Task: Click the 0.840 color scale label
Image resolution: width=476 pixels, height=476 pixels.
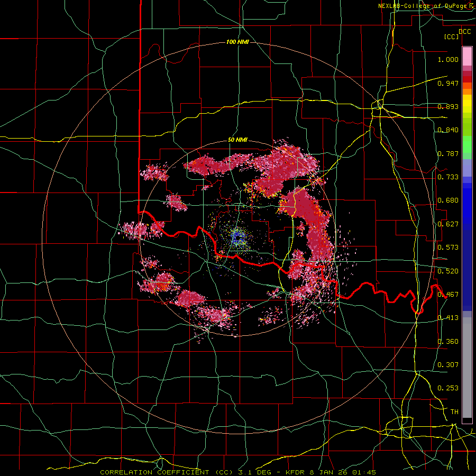Action: (x=448, y=130)
